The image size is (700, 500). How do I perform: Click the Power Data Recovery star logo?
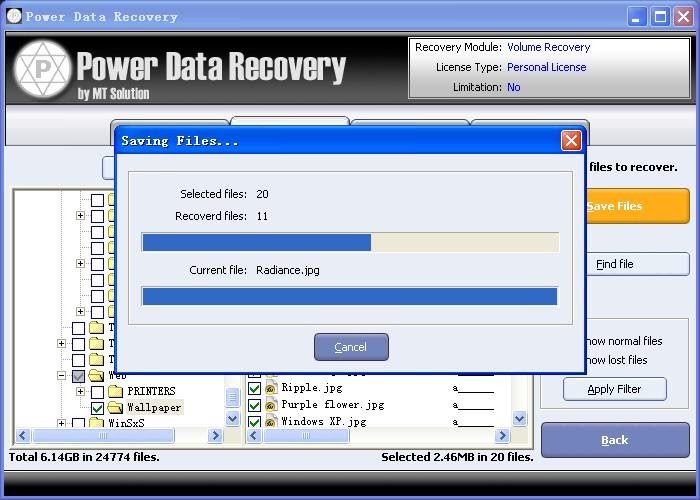pos(42,69)
